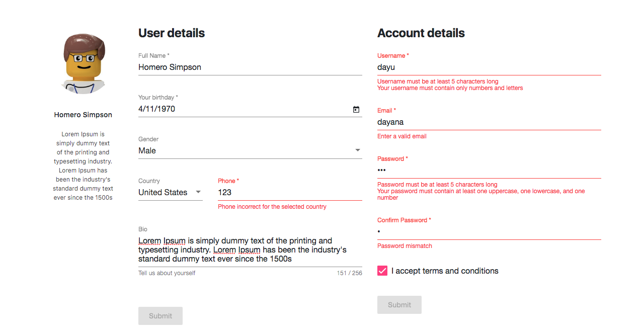
Task: Open the date picker calendar icon
Action: [x=356, y=109]
